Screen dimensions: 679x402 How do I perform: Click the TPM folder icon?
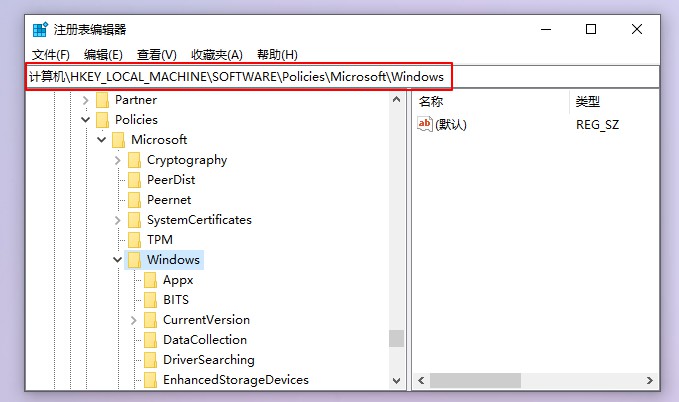click(x=135, y=240)
